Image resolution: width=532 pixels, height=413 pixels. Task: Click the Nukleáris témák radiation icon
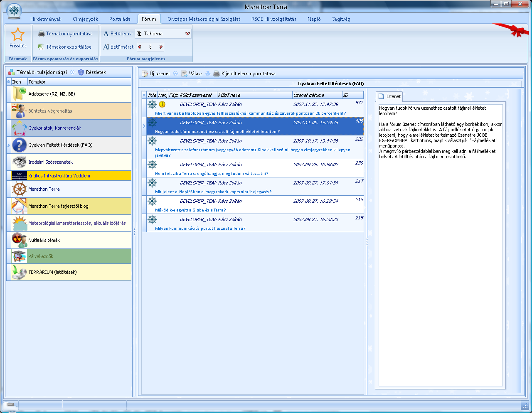(x=19, y=240)
